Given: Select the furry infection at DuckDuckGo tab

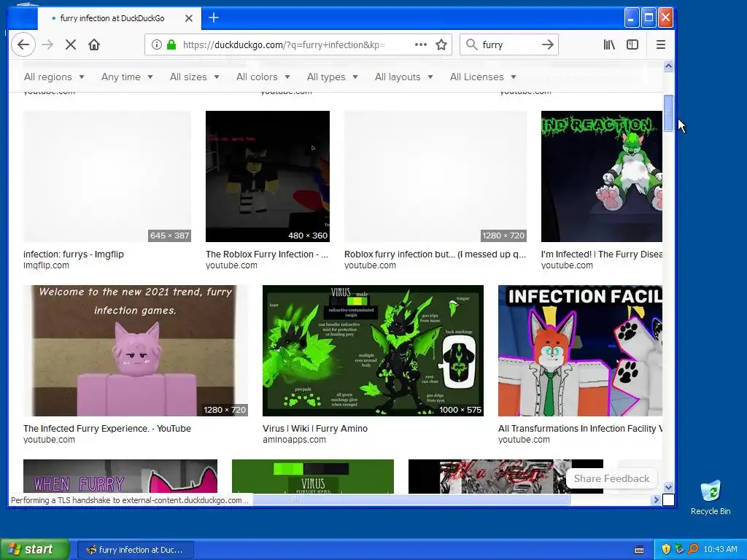Looking at the screenshot, I should (112, 18).
